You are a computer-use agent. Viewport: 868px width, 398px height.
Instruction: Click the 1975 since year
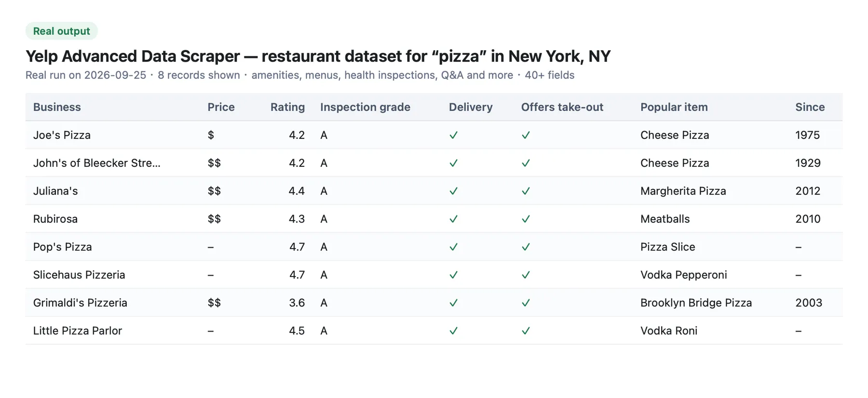point(807,135)
